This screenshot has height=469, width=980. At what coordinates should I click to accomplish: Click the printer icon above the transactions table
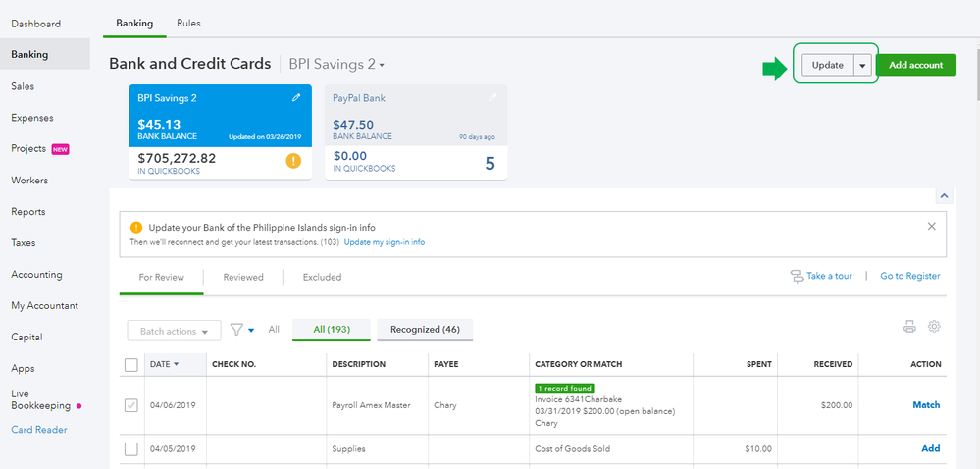(909, 327)
